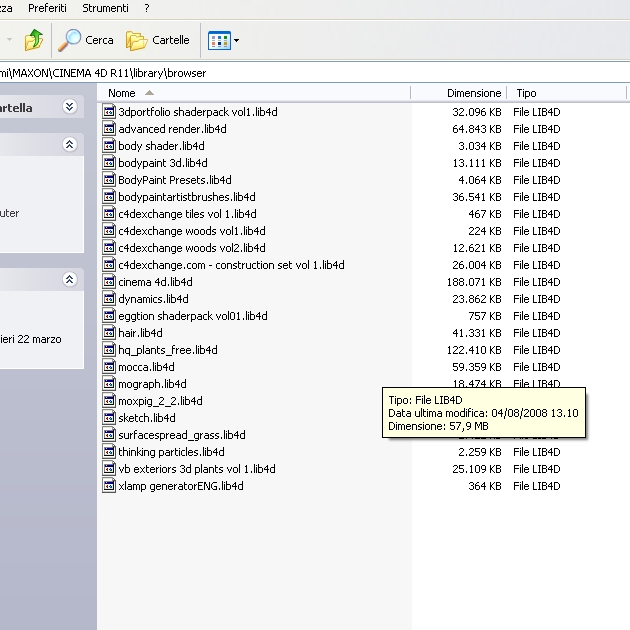Sort by Dimensione column header
The height and width of the screenshot is (630, 630).
459,93
